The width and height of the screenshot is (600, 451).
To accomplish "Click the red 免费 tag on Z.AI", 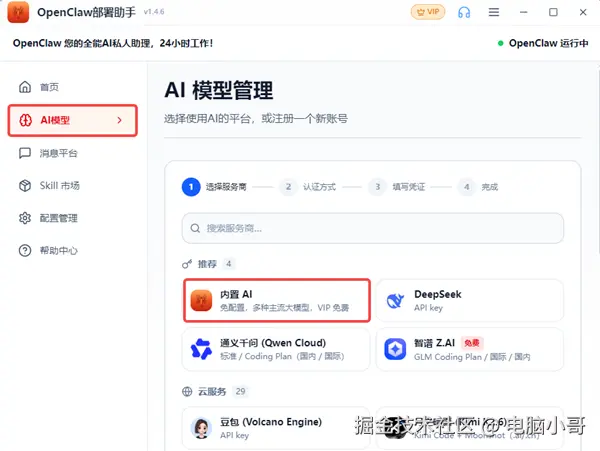I will (x=472, y=343).
